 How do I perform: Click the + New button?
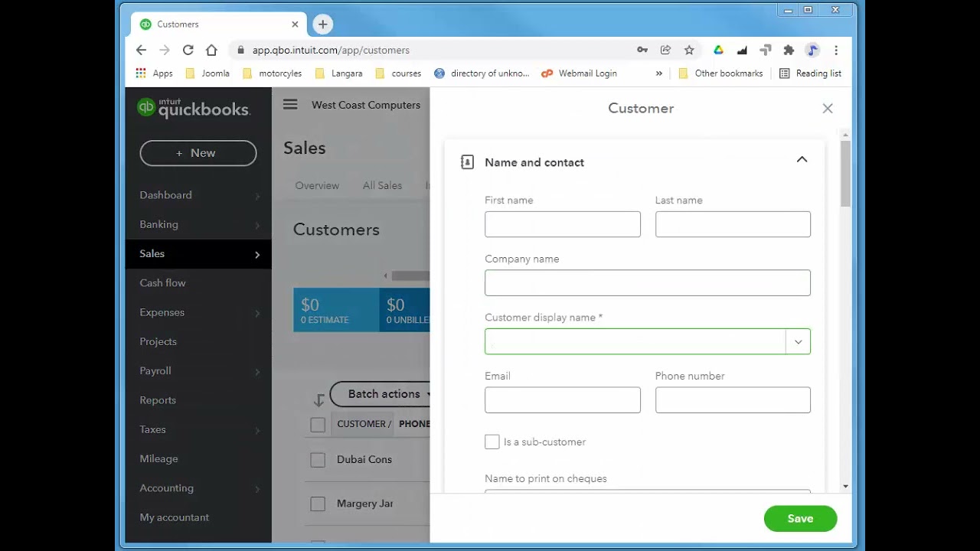click(x=198, y=153)
